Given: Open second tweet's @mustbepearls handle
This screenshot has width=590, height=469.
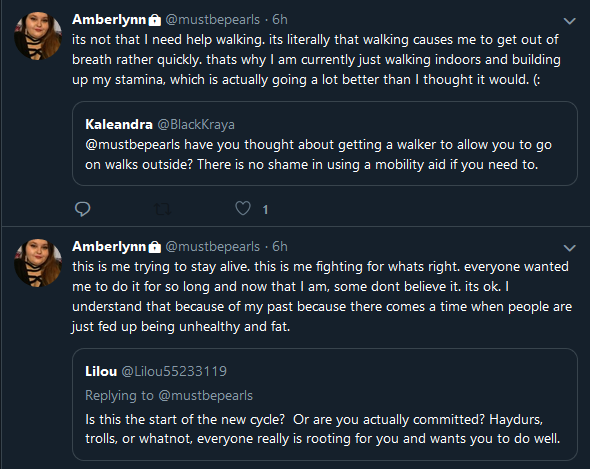Looking at the screenshot, I should (213, 247).
